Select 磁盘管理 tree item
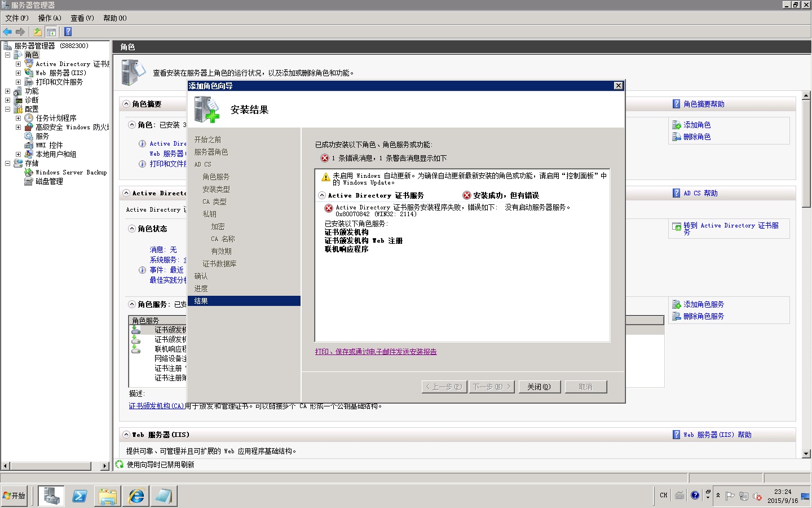812x508 pixels. tap(49, 181)
